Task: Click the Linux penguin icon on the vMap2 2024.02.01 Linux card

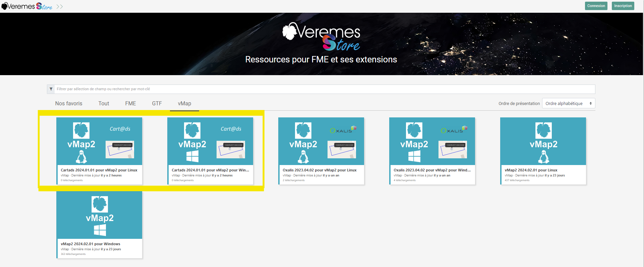Action: pyautogui.click(x=544, y=157)
